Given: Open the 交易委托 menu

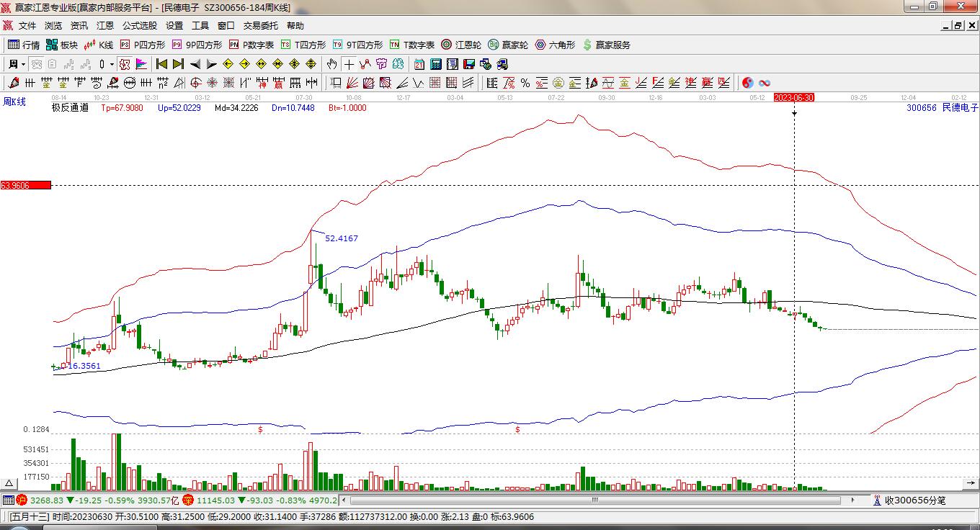Looking at the screenshot, I should tap(261, 26).
